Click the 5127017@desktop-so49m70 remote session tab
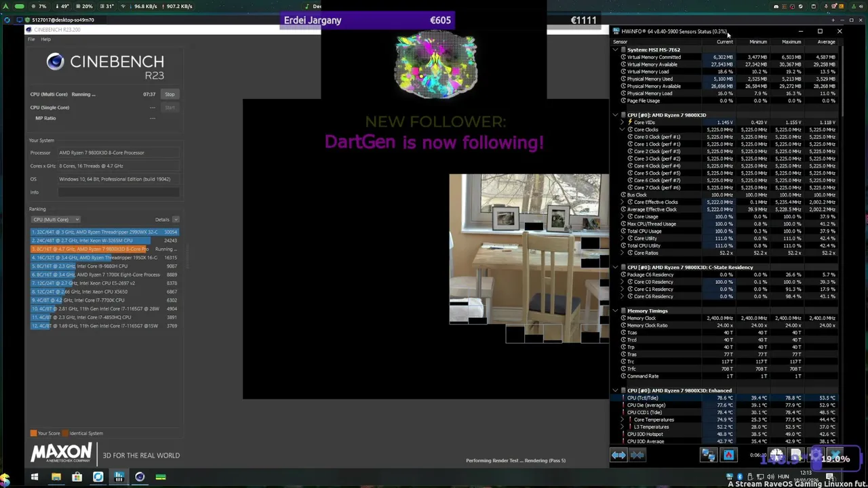Screen dimensions: 868x488 coord(63,20)
